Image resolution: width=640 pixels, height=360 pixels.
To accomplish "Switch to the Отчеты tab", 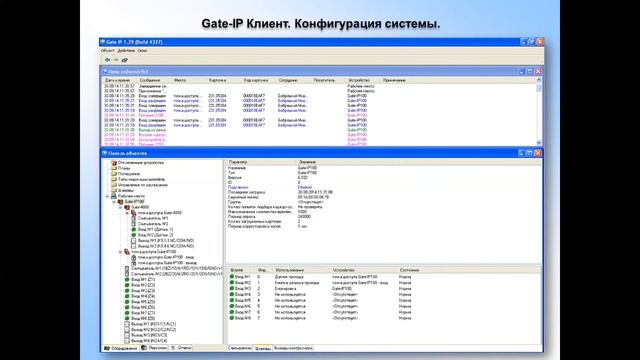I will coord(181,348).
